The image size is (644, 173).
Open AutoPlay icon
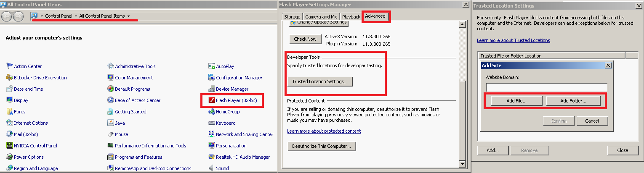coord(212,66)
